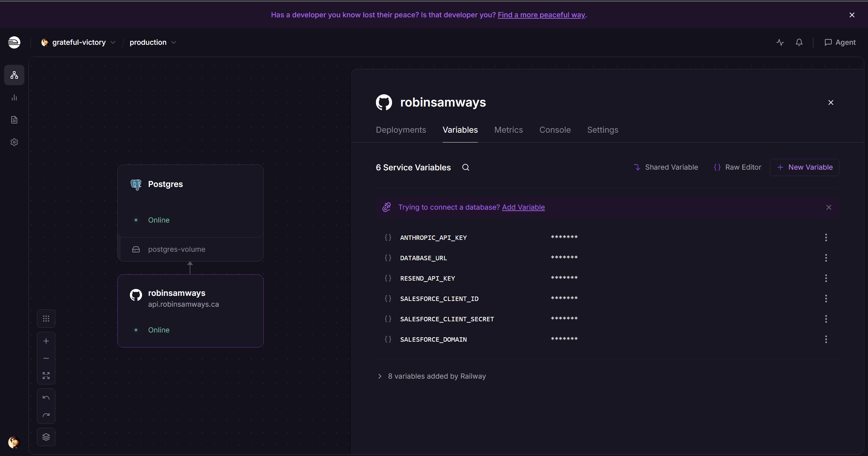The width and height of the screenshot is (868, 456).
Task: Open options menu for RESEND_API_KEY
Action: point(826,278)
